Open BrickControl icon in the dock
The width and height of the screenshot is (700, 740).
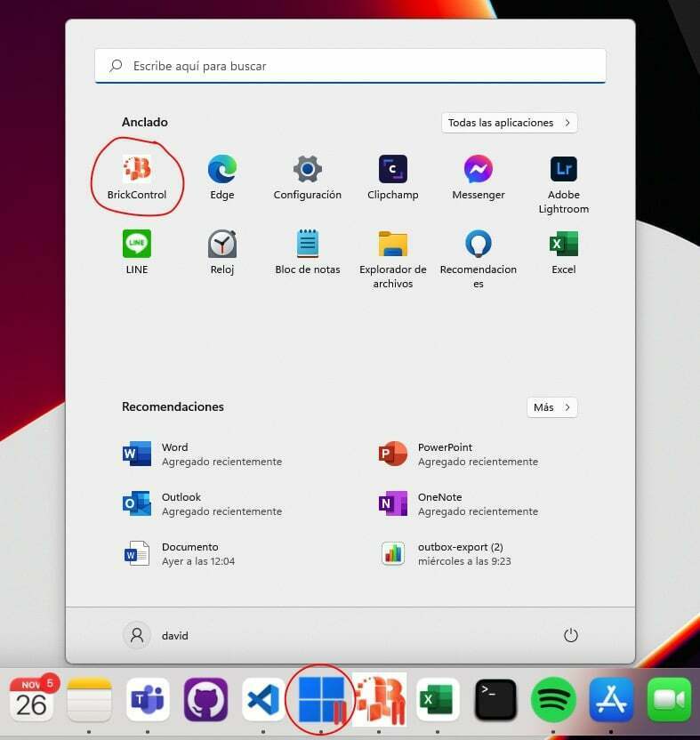point(380,700)
